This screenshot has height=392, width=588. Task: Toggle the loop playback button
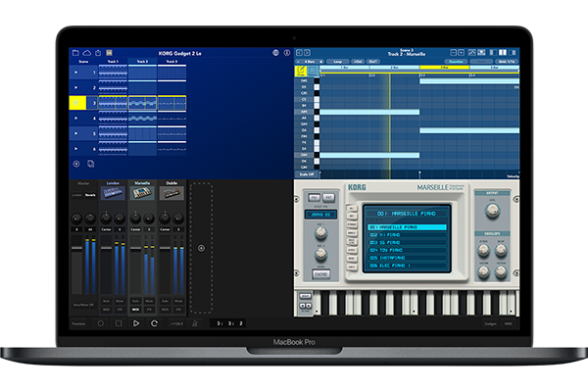tap(154, 322)
